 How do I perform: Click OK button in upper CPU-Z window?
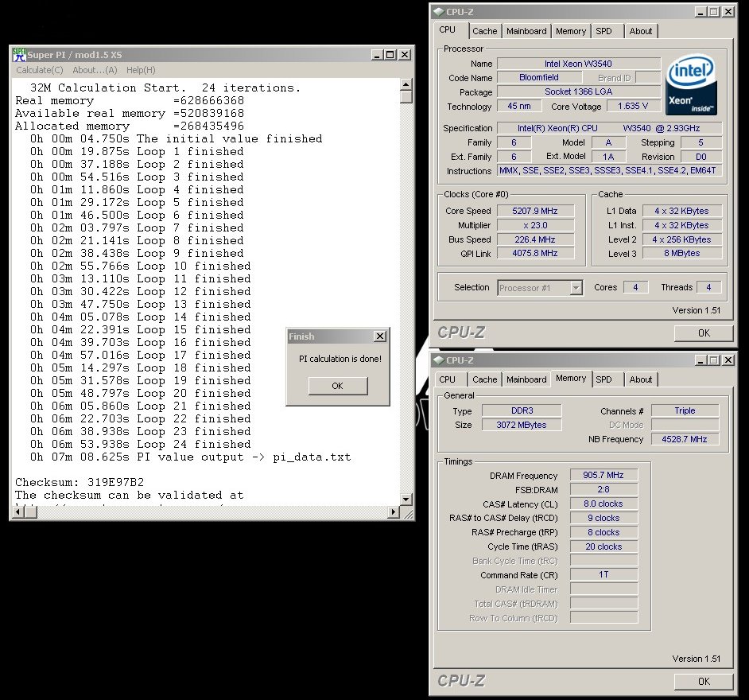pos(704,333)
